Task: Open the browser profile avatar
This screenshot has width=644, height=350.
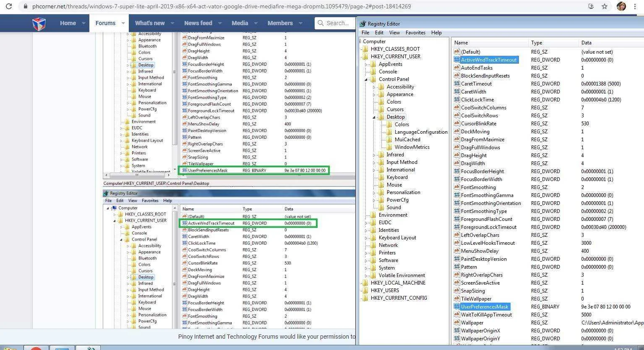Action: point(621,6)
